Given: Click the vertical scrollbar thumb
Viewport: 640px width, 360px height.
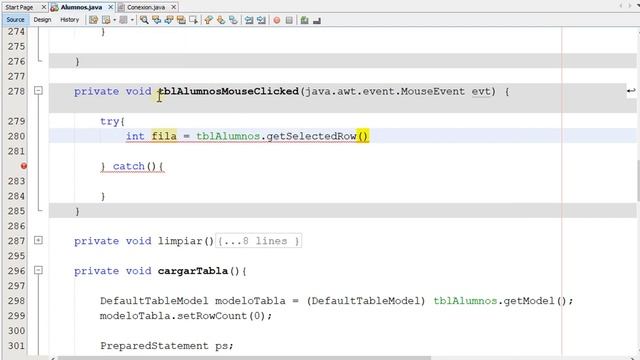Looking at the screenshot, I should coord(638,180).
